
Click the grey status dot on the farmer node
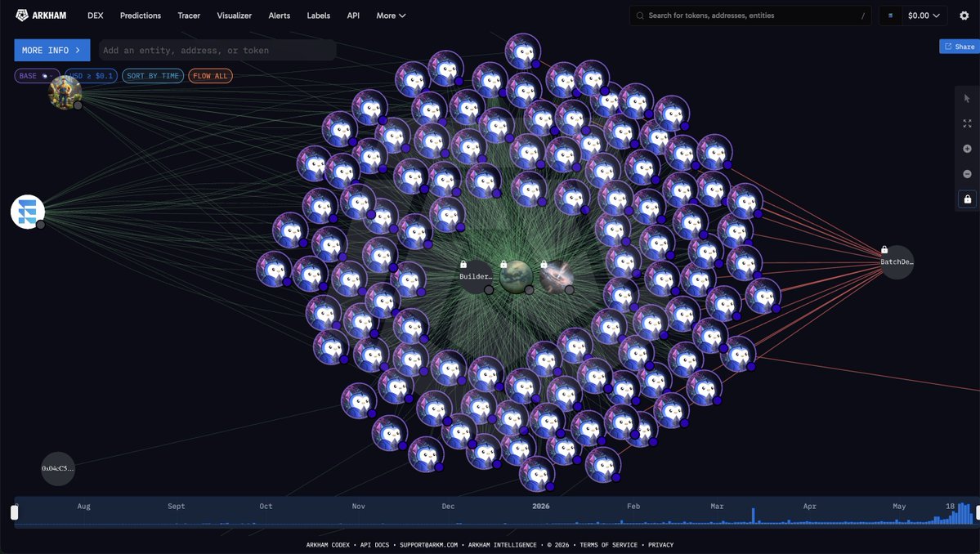(x=78, y=105)
